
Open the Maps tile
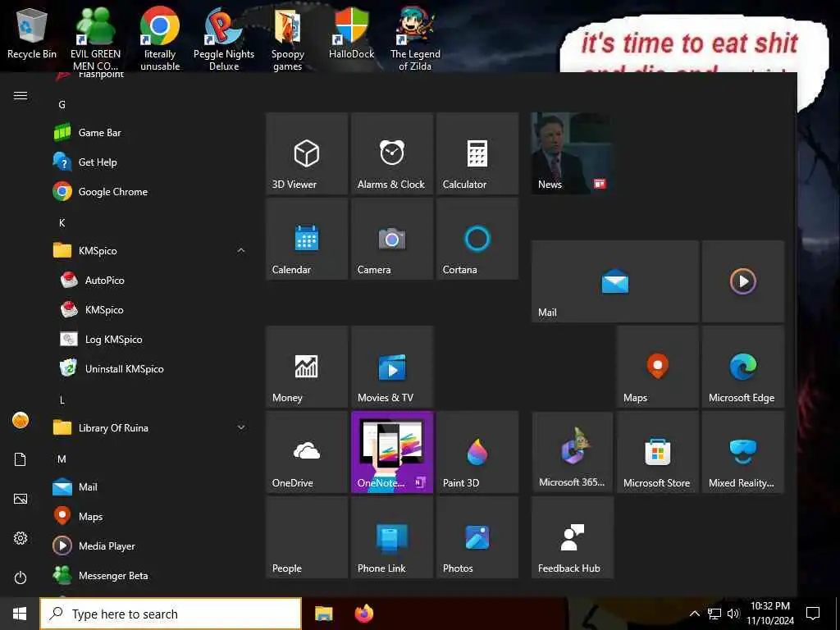657,367
